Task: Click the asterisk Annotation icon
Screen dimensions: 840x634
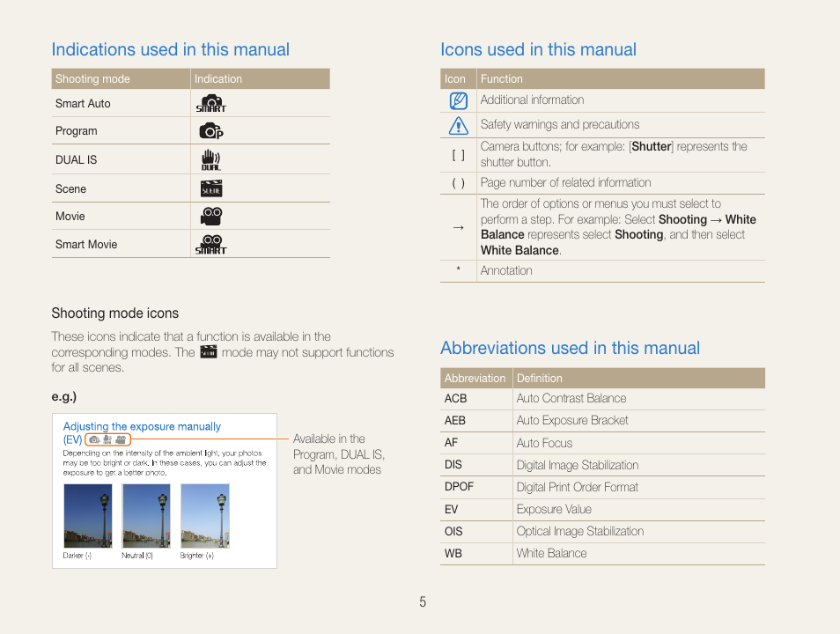Action: (458, 268)
